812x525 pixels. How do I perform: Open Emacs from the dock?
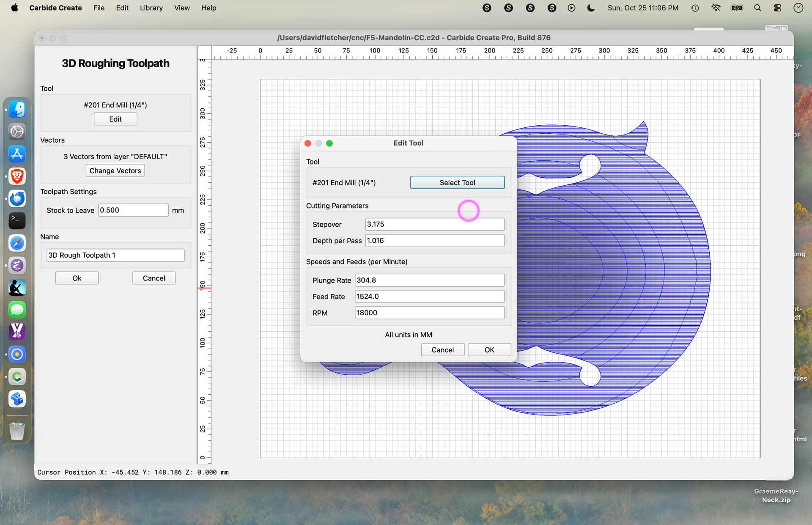coord(17,265)
